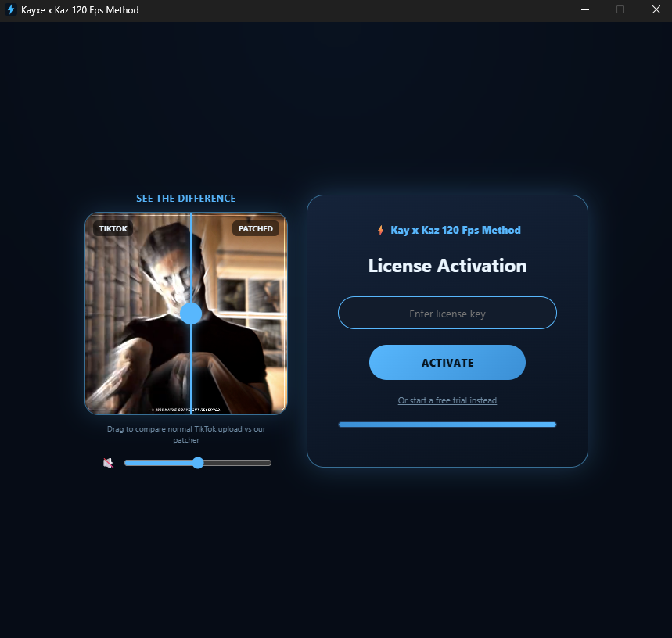Minimize the Kayxe x Kaz window

click(585, 10)
